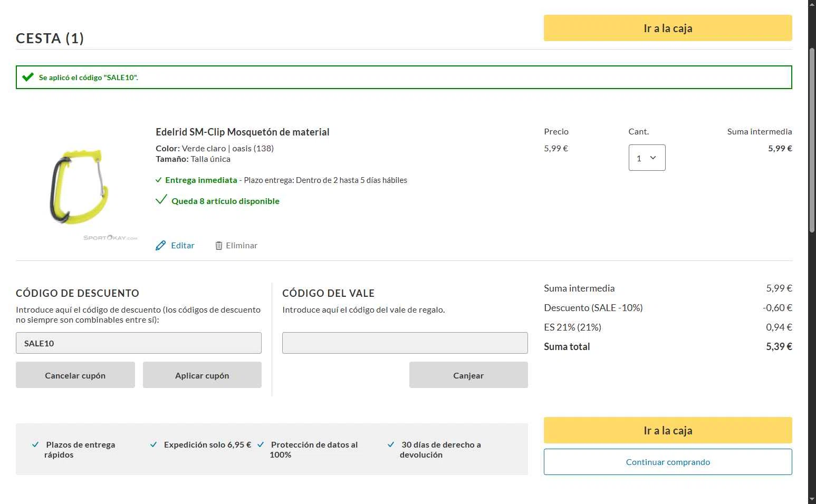The height and width of the screenshot is (504, 816).
Task: Click 30 días de derecho a devolución text
Action: pyautogui.click(x=440, y=450)
